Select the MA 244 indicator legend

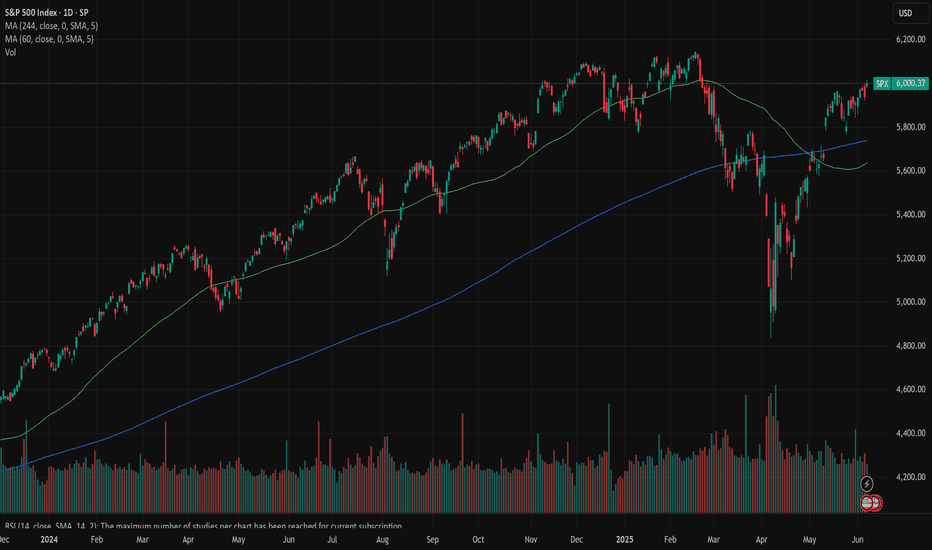coord(51,26)
